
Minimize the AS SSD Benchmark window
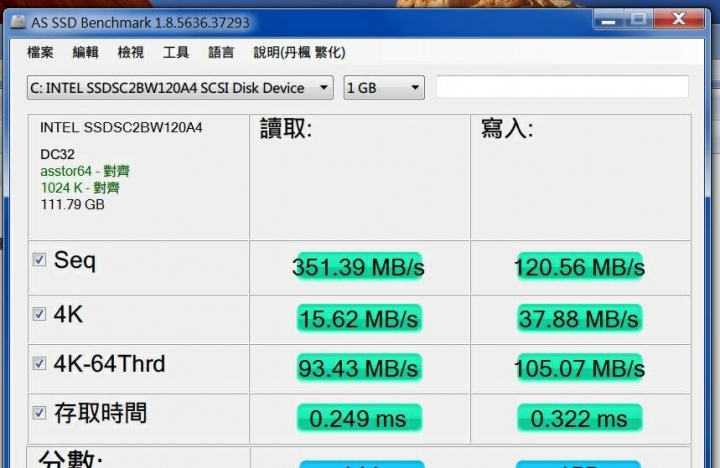608,20
